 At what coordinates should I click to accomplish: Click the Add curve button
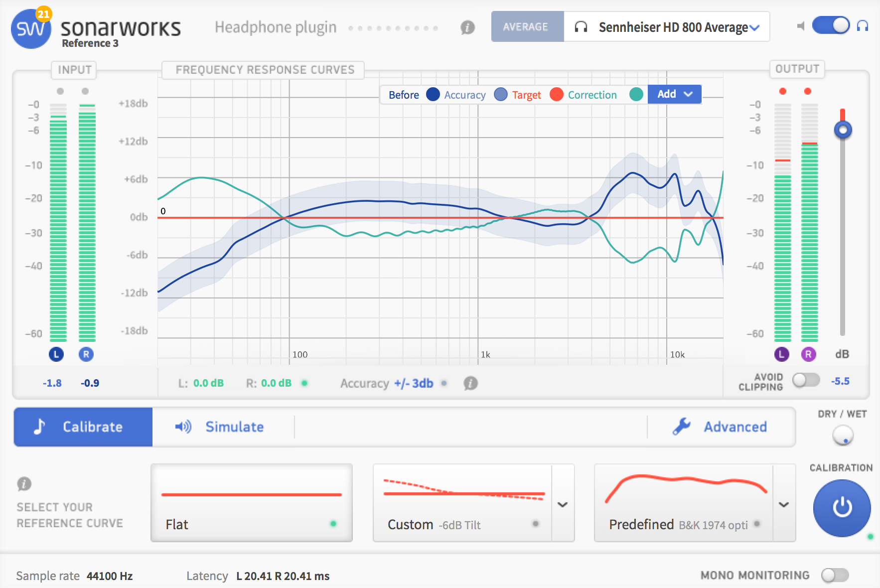pos(674,94)
